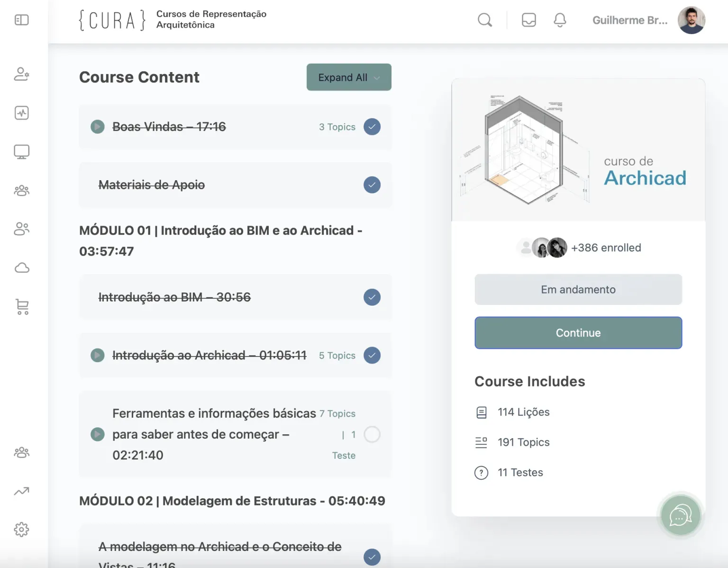Click the Continue button
Screen dimensions: 728x568
(578, 333)
